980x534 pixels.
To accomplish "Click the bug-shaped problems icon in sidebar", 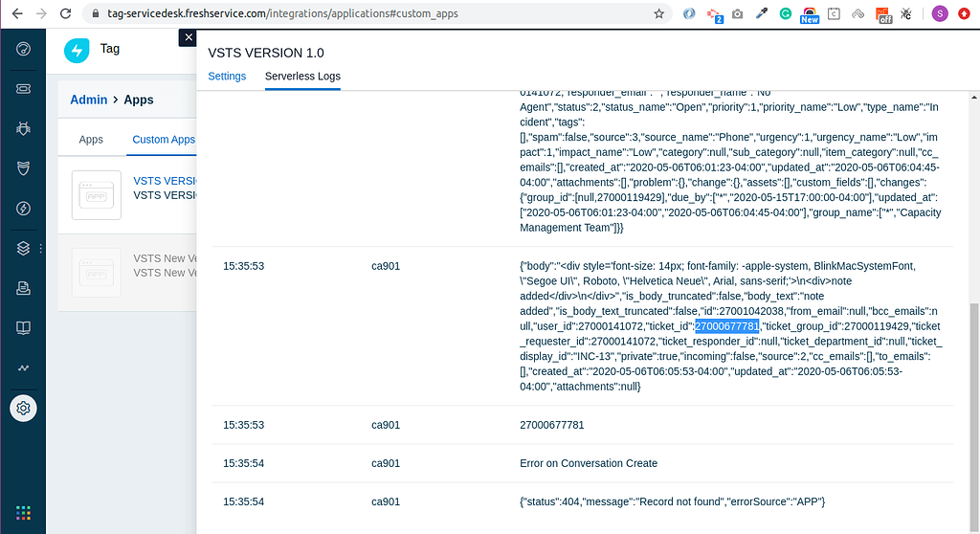I will pos(23,128).
